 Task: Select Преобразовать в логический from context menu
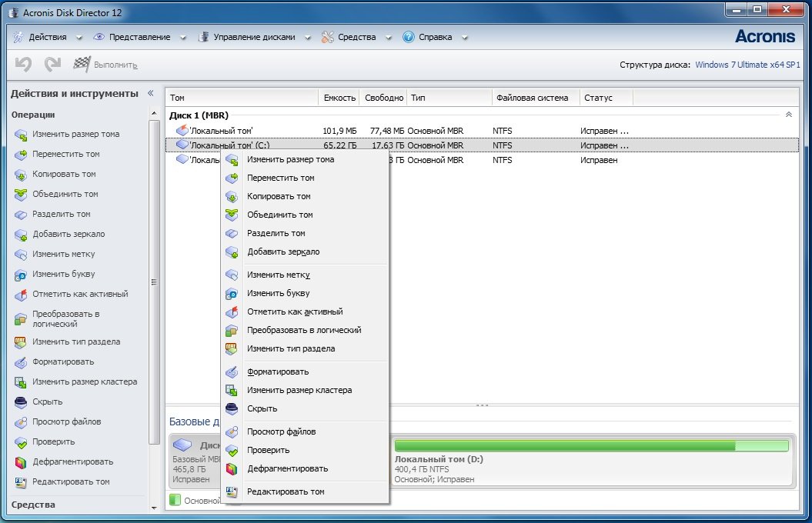(303, 330)
